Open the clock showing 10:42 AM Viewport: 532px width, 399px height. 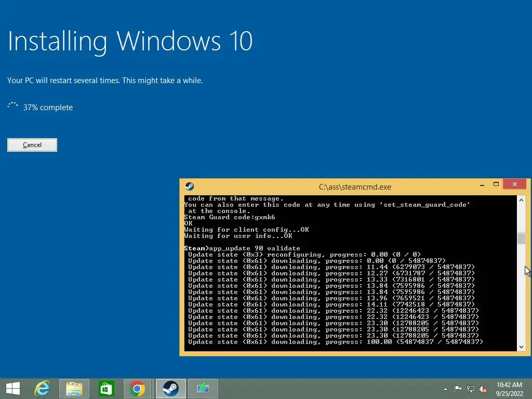tap(509, 385)
